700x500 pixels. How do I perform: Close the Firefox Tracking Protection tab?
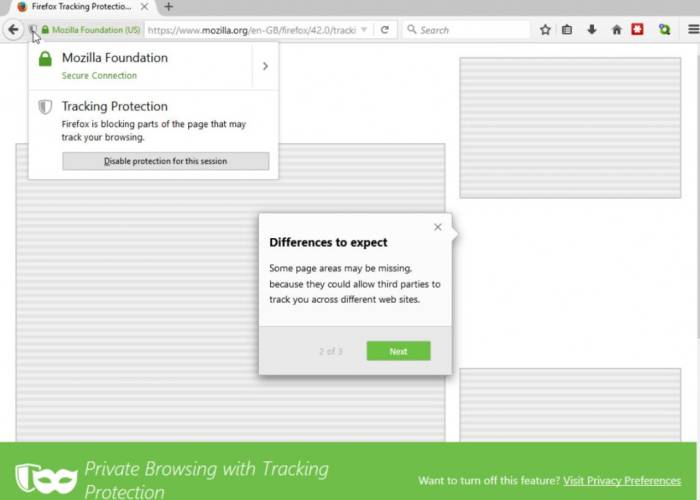point(144,7)
